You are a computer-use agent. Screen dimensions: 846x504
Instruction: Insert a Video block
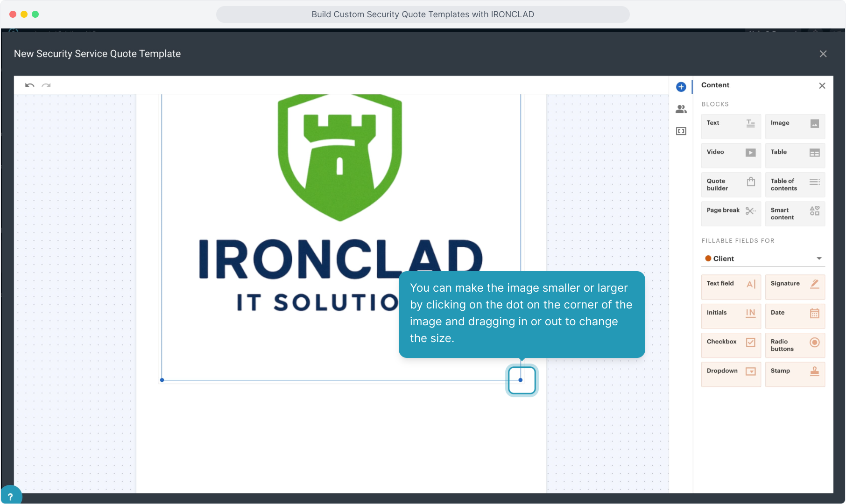(x=731, y=155)
